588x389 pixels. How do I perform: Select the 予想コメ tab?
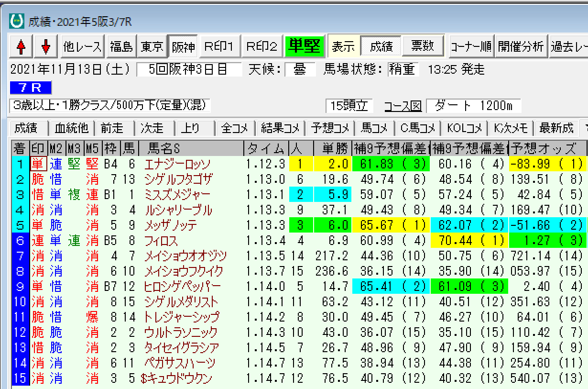point(330,128)
